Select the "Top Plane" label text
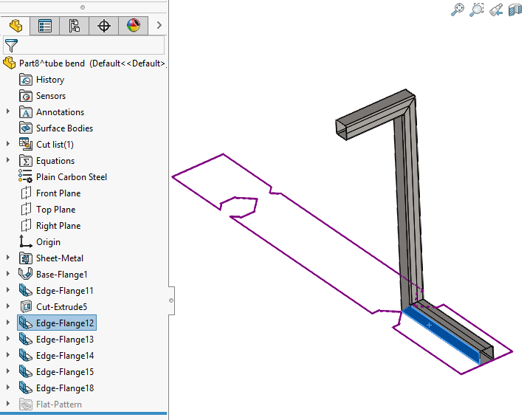The height and width of the screenshot is (420, 527). click(56, 210)
